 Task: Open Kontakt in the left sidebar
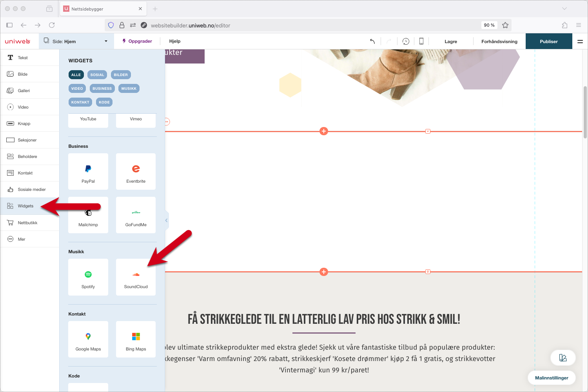point(30,173)
